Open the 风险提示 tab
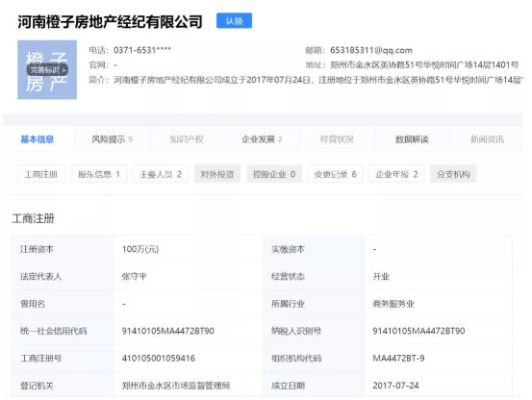 pos(112,139)
